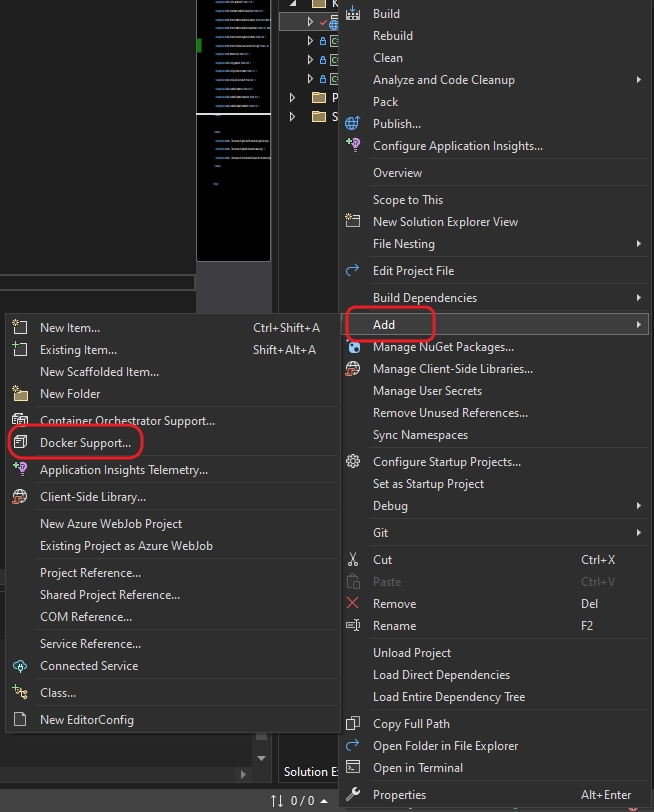The image size is (654, 812).
Task: Click the horizontal scrollbar right arrow
Action: pos(243,774)
